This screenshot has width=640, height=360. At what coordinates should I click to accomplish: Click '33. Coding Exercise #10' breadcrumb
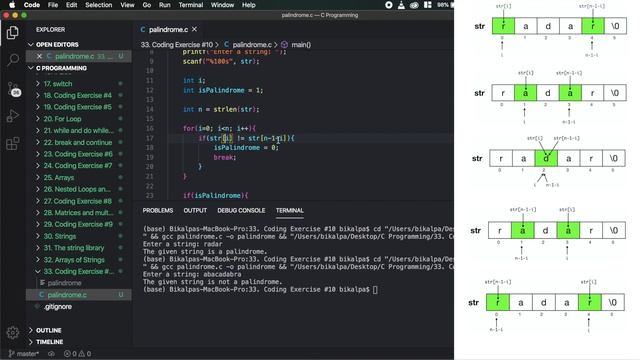tap(177, 44)
